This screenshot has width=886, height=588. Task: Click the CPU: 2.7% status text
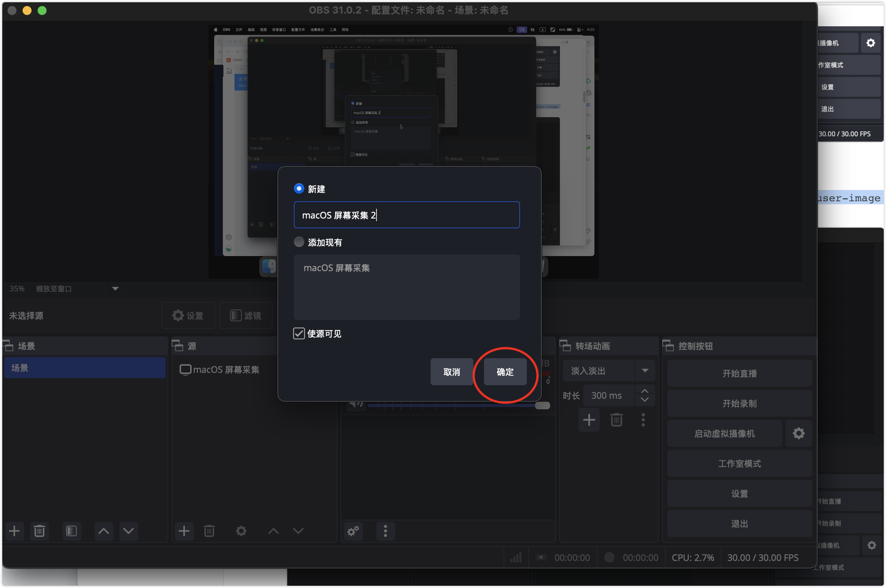tap(693, 558)
